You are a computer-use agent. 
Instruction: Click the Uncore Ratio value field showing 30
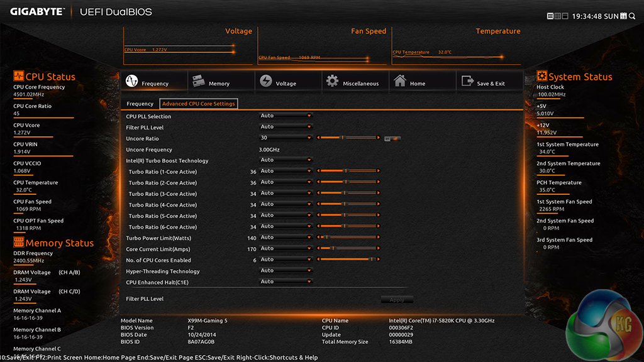[286, 138]
